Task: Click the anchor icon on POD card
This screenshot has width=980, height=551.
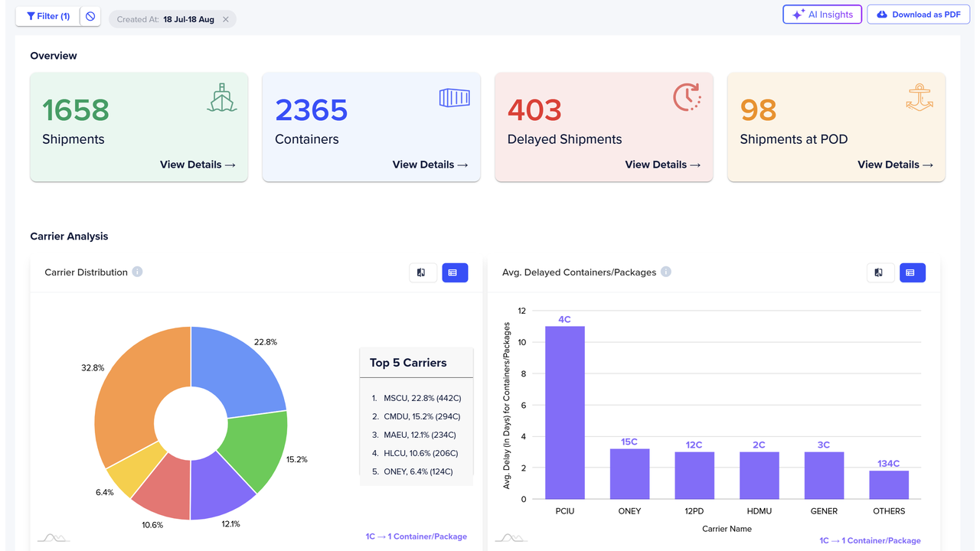Action: tap(919, 98)
